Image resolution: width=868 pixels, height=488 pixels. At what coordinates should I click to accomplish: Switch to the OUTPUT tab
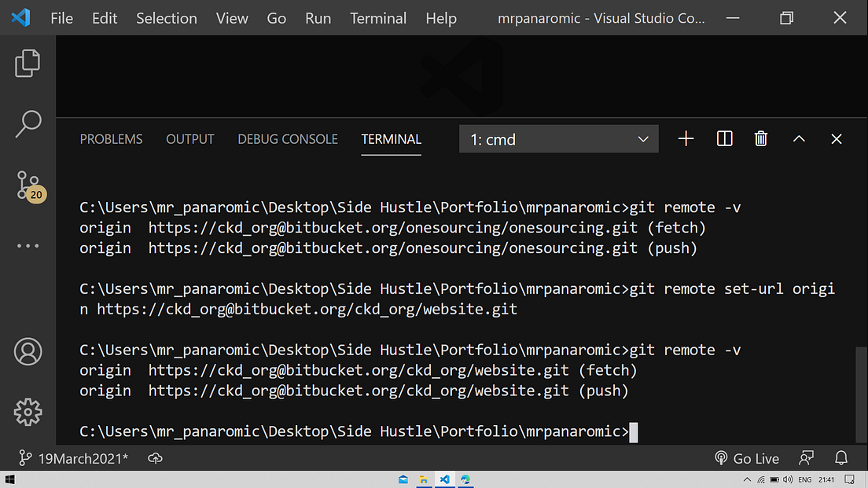click(189, 139)
